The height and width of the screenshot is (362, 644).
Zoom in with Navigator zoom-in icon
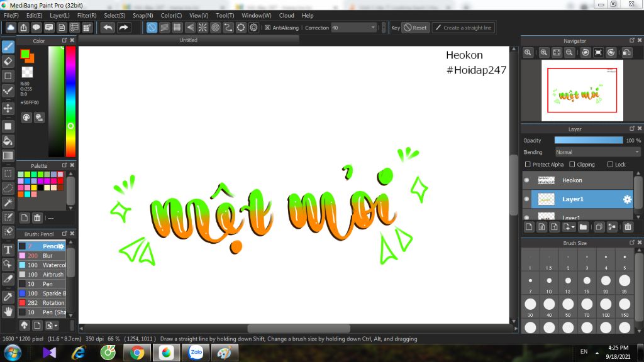click(544, 53)
